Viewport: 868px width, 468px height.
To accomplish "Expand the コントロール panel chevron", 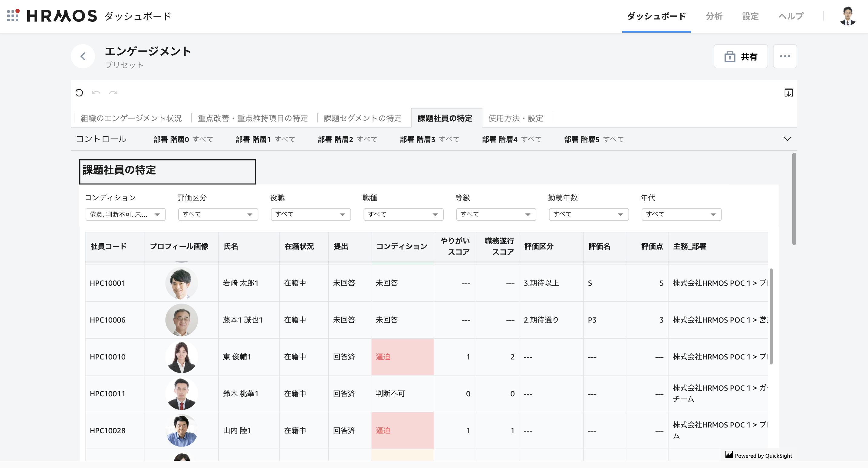I will click(787, 139).
